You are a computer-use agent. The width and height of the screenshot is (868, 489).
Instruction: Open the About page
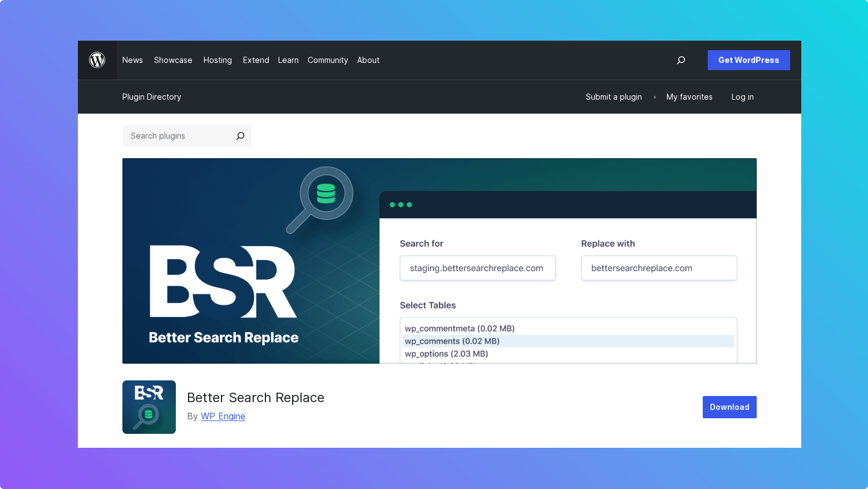368,60
